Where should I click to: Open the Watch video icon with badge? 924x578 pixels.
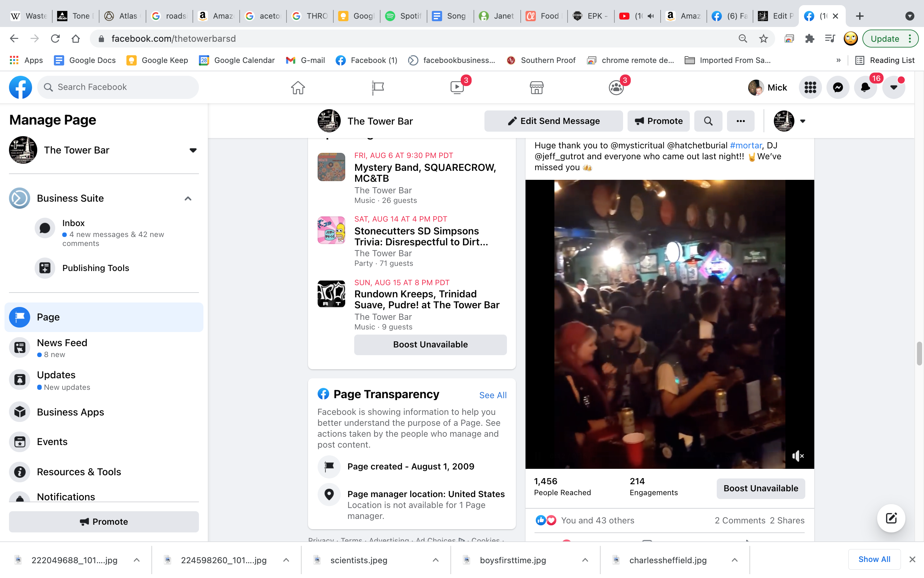coord(458,88)
